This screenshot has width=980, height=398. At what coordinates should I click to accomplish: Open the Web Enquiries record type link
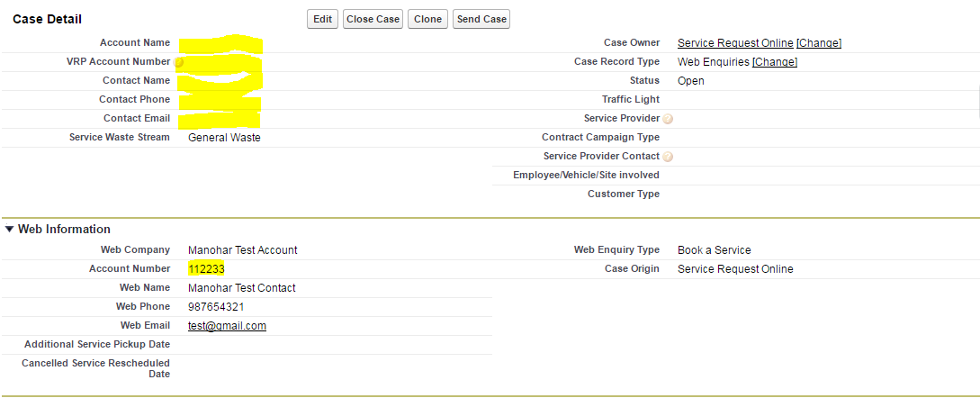point(714,62)
